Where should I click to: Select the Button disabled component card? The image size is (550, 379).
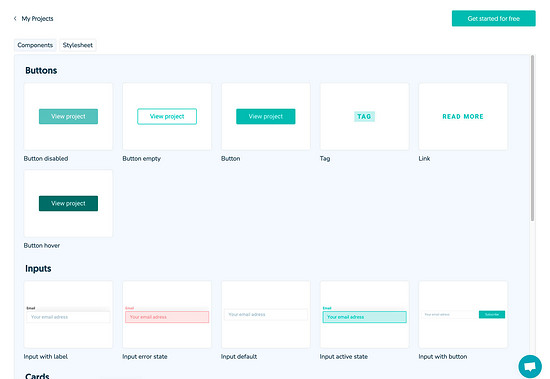click(x=68, y=117)
